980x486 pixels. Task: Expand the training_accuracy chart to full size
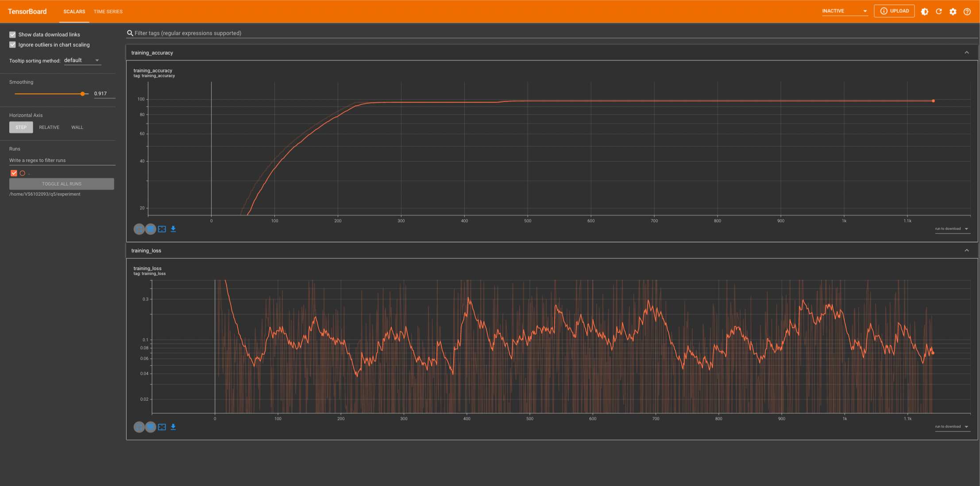click(139, 229)
